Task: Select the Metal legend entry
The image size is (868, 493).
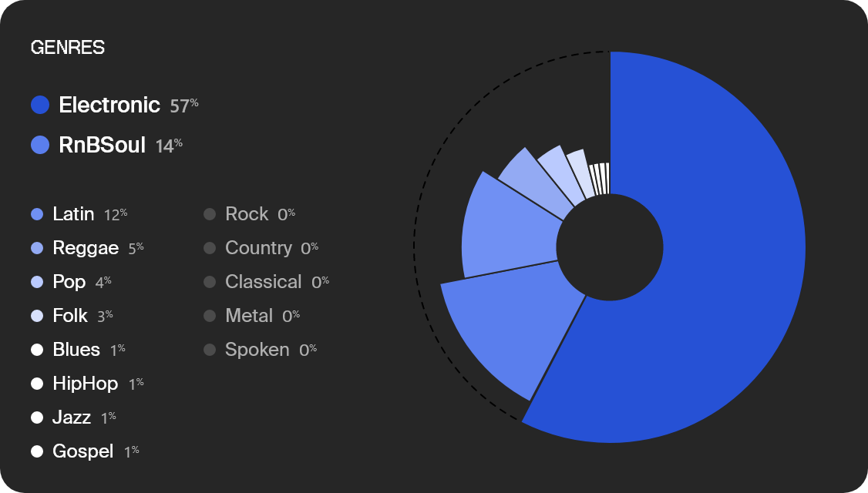Action: pyautogui.click(x=252, y=315)
